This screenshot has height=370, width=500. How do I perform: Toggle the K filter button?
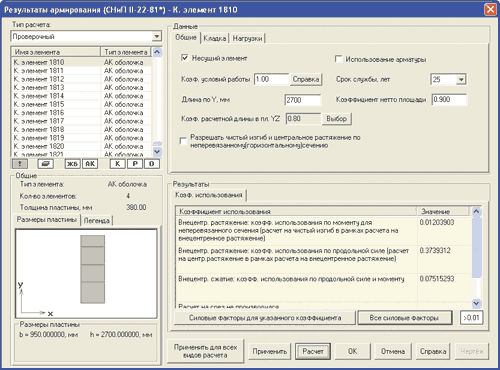click(118, 164)
